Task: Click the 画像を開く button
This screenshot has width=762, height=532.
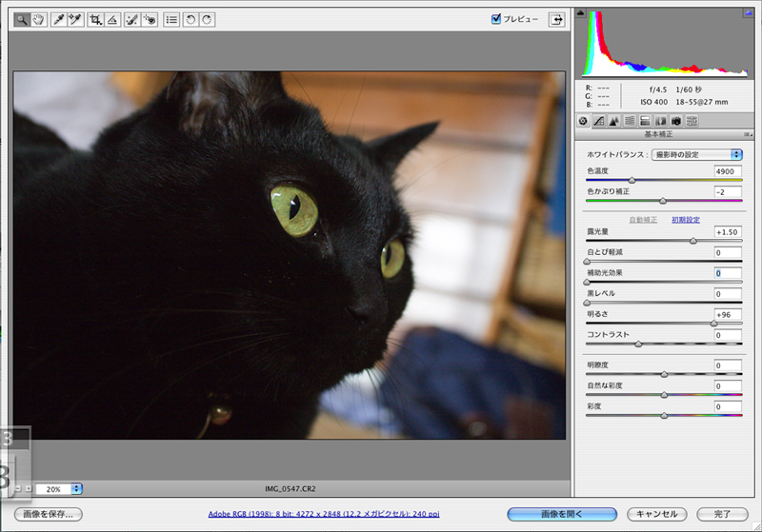Action: pos(562,514)
